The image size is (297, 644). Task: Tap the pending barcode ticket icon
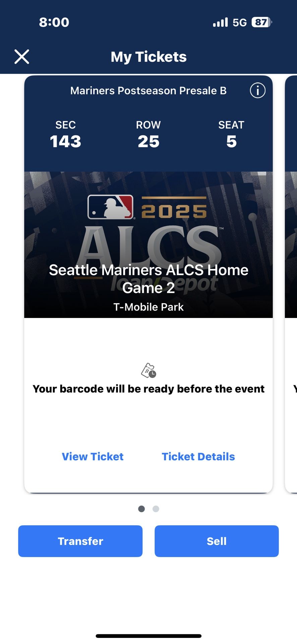148,371
